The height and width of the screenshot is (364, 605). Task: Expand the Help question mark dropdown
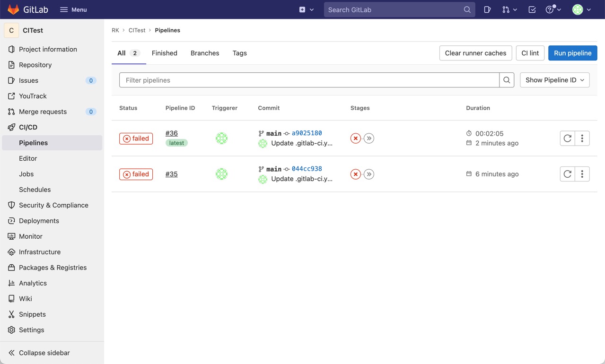553,9
